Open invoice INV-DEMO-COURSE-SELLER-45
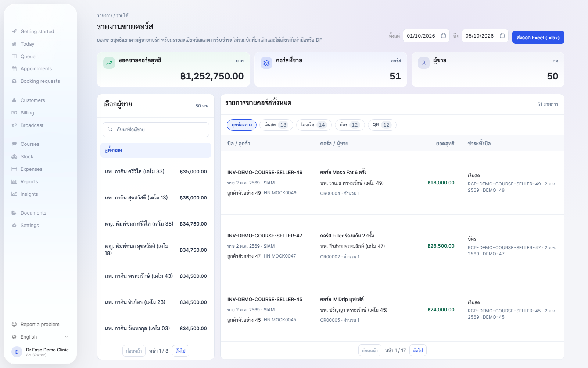The width and height of the screenshot is (588, 368). pyautogui.click(x=265, y=299)
